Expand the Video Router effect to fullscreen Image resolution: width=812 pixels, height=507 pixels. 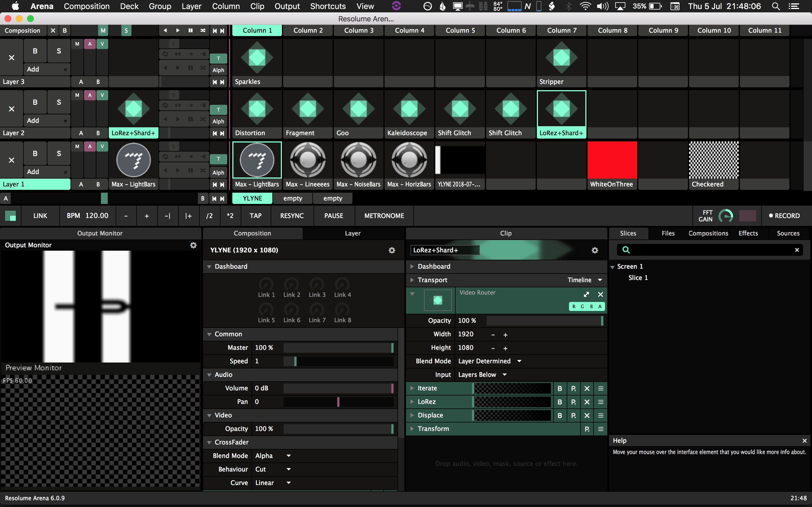tap(586, 294)
